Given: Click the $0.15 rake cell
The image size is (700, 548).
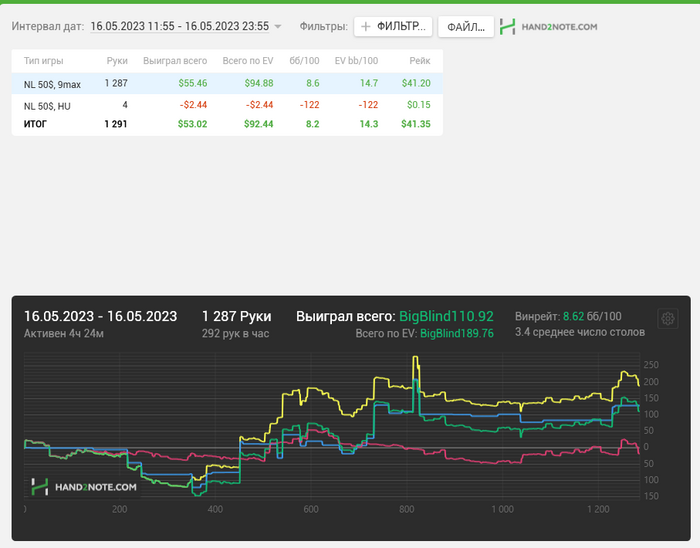Looking at the screenshot, I should (x=419, y=105).
